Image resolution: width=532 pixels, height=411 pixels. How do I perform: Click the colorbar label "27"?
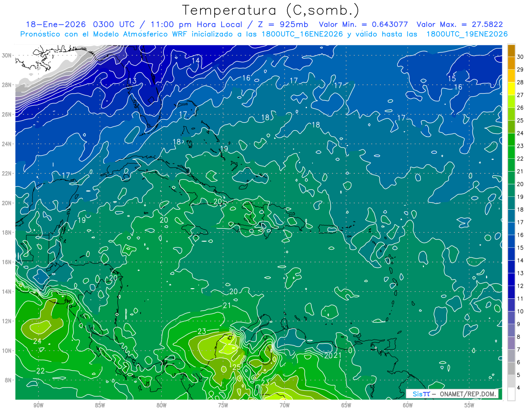click(x=520, y=95)
